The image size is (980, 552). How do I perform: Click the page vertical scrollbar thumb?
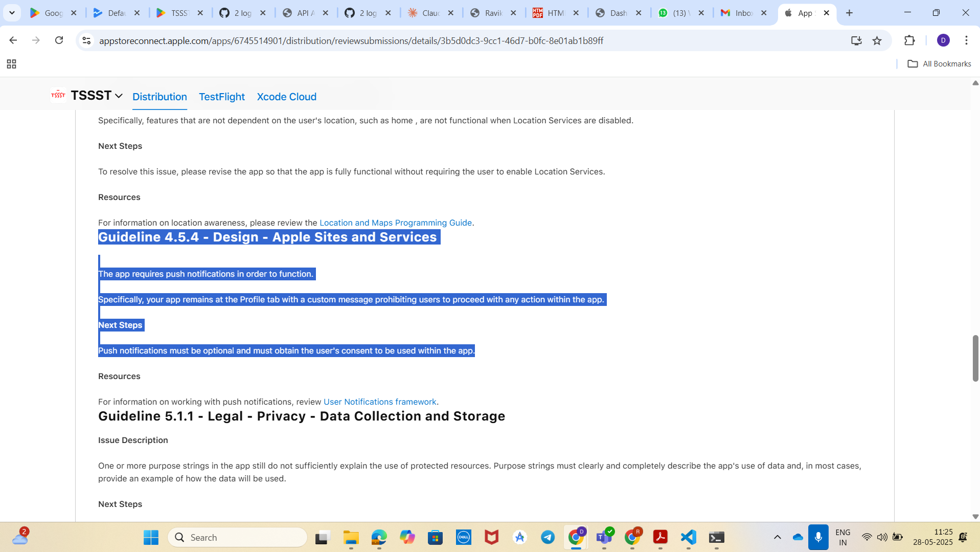pyautogui.click(x=975, y=358)
